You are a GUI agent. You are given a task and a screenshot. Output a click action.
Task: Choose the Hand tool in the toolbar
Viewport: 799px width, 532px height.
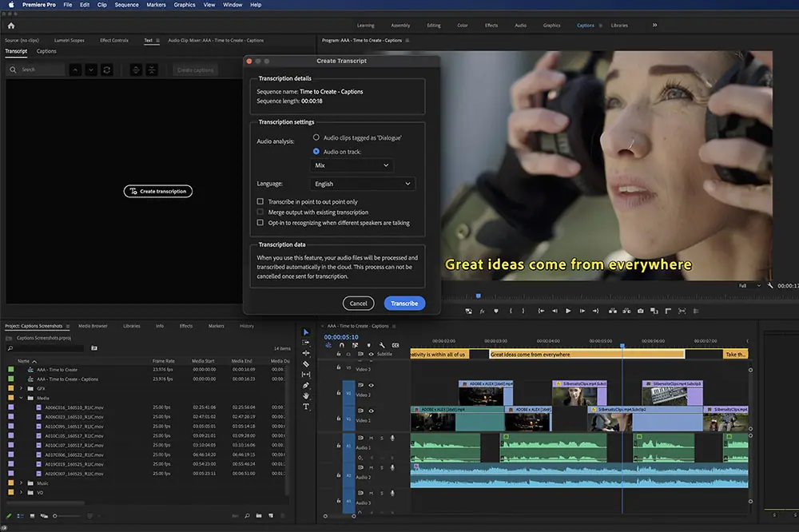pos(306,395)
